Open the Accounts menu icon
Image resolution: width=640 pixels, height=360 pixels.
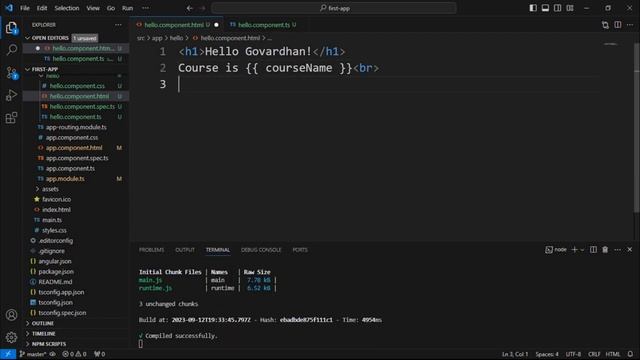point(11,315)
